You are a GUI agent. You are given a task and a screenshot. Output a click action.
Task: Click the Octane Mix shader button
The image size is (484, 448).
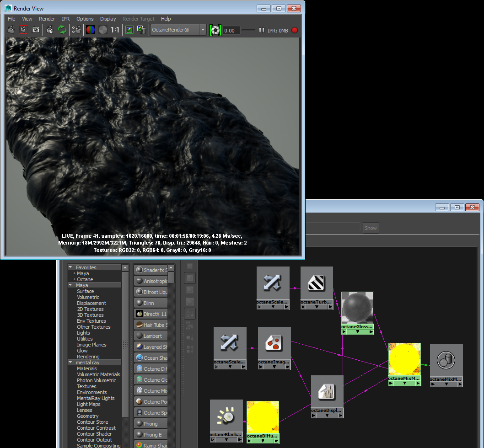pos(151,391)
